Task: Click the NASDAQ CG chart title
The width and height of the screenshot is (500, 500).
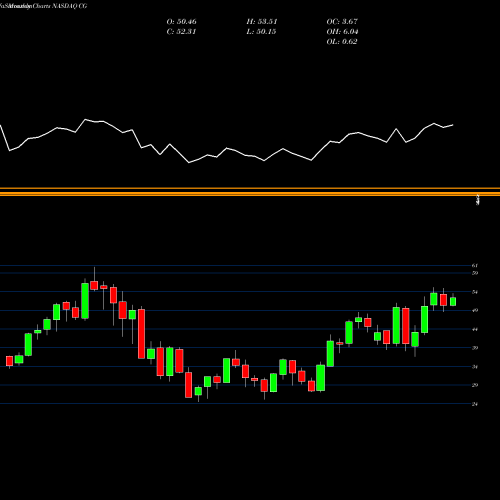Action: 43,6
